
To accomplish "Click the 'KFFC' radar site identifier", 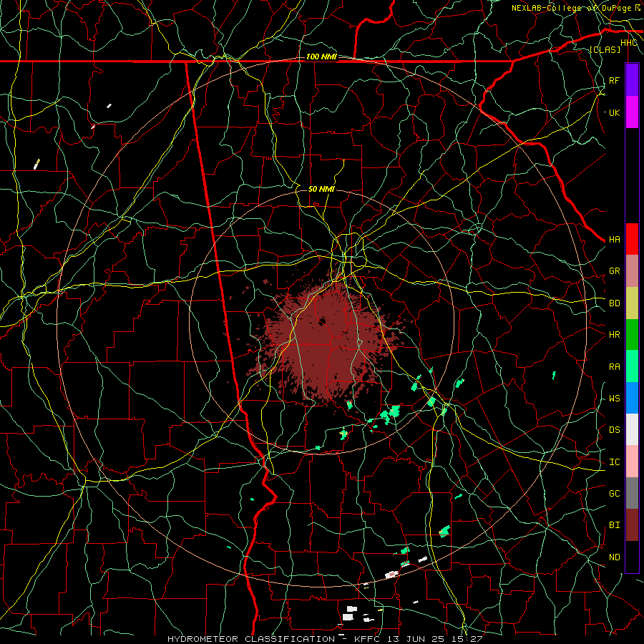I will [367, 639].
